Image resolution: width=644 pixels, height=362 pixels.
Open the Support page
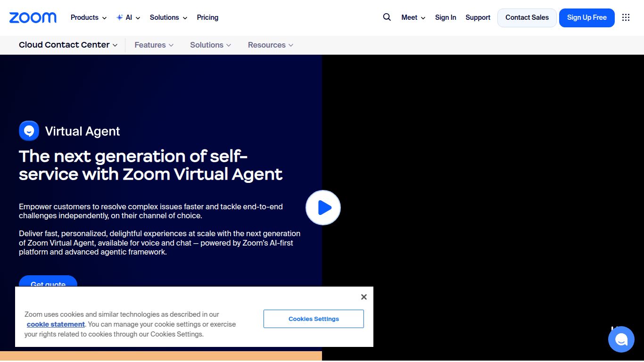[x=478, y=17]
